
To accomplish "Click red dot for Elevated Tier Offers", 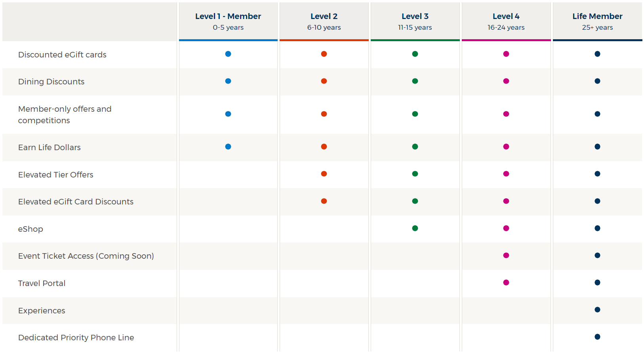I will coord(324,174).
